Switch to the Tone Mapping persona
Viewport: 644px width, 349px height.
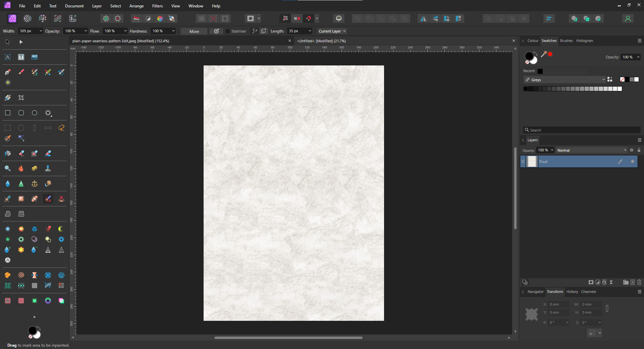(x=58, y=18)
